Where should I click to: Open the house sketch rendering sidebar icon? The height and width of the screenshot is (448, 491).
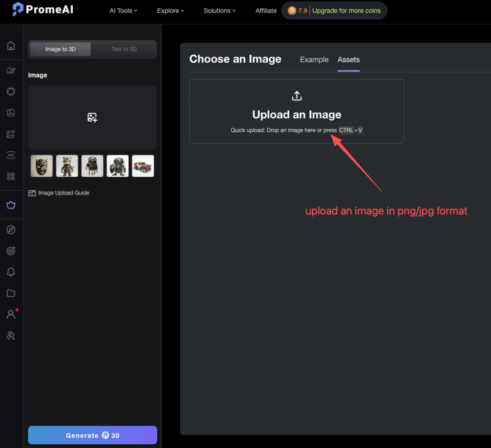[11, 70]
